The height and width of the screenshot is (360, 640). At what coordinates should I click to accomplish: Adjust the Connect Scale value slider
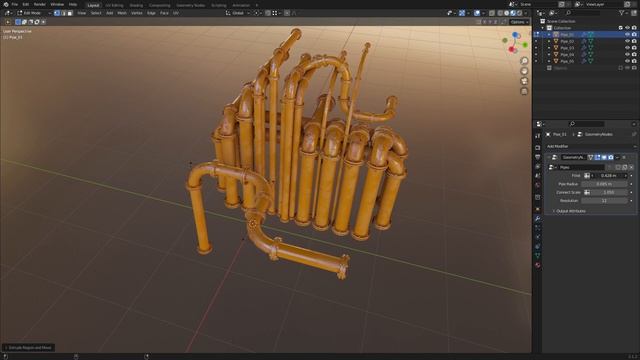tap(609, 192)
